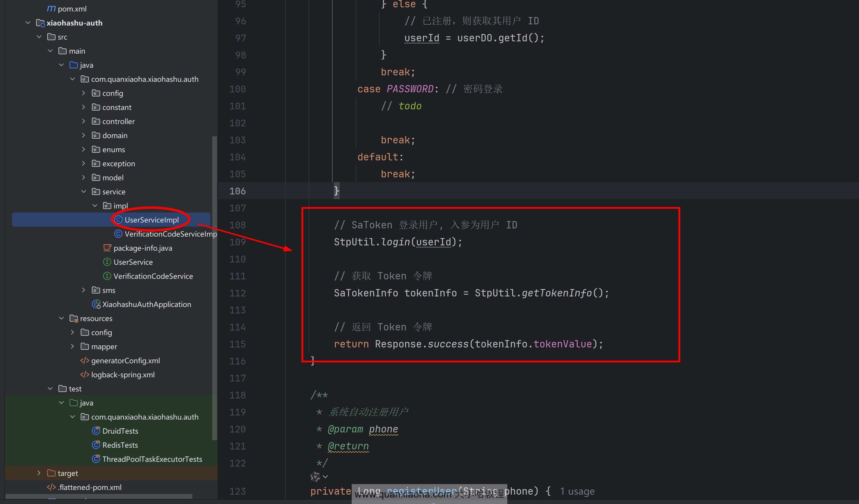The width and height of the screenshot is (859, 504).
Task: Click the pom.xml Maven file icon
Action: coord(51,9)
